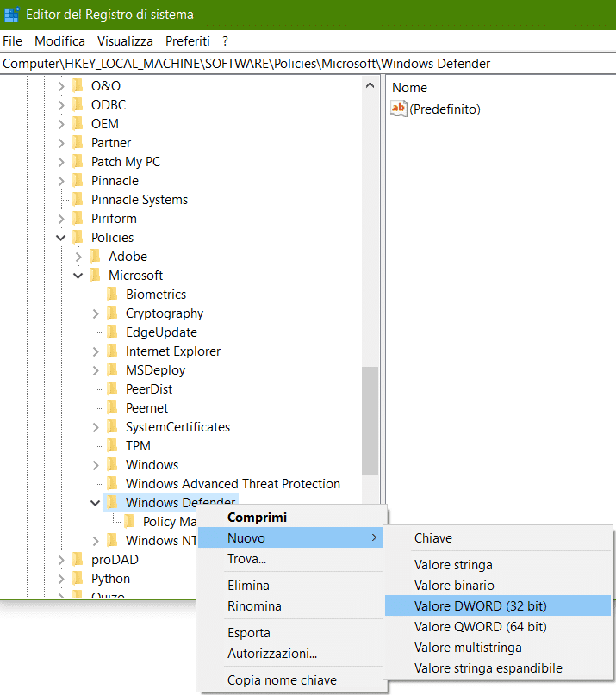The width and height of the screenshot is (616, 695).
Task: Click Copia nome chiave entry
Action: [x=282, y=680]
